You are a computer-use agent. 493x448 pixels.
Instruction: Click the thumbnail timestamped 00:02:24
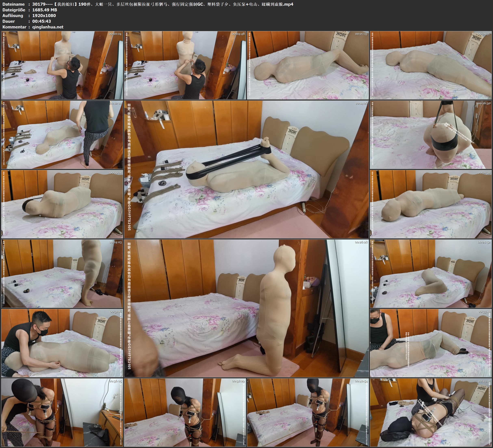pos(62,65)
